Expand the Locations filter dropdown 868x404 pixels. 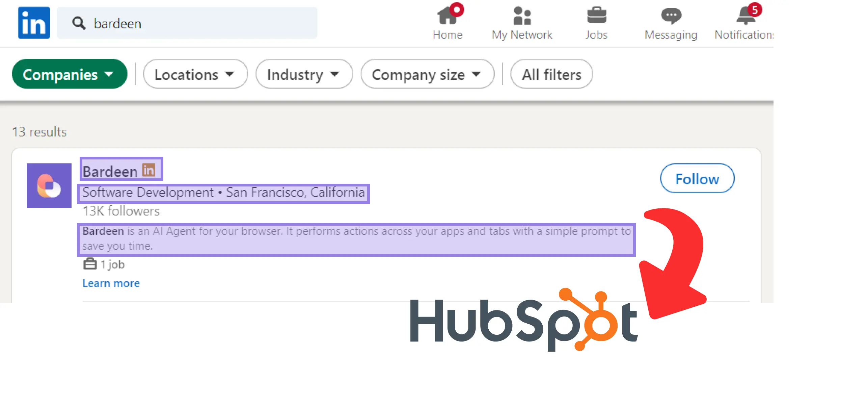tap(194, 74)
